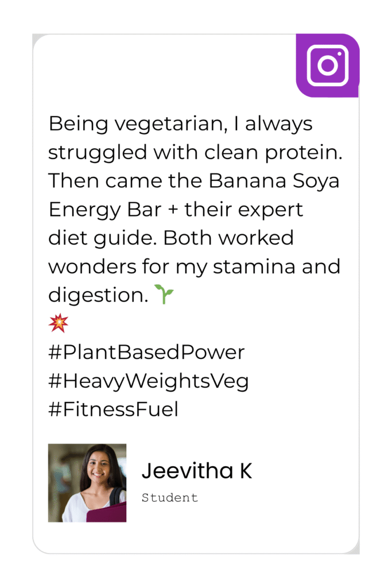Open the #PlantBasedPower hashtag
Viewport: 392px width, 588px height.
point(146,353)
